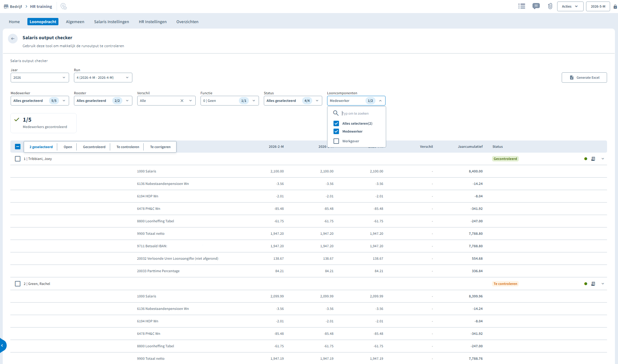Image resolution: width=618 pixels, height=364 pixels.
Task: Set status to Gecontroleerd in action bar
Action: coord(94,147)
